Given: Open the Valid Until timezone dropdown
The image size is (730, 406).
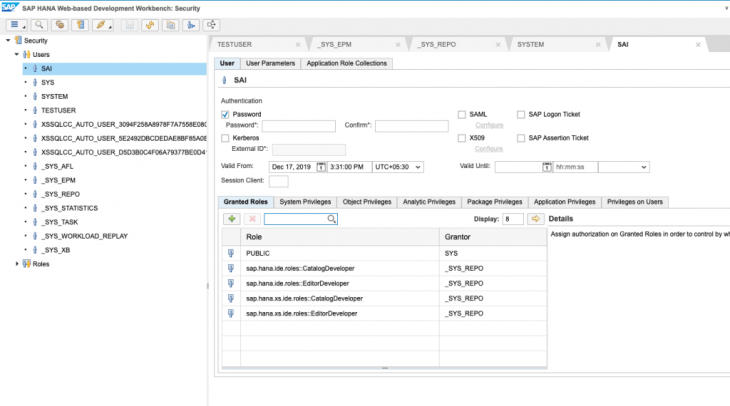Looking at the screenshot, I should tap(623, 167).
